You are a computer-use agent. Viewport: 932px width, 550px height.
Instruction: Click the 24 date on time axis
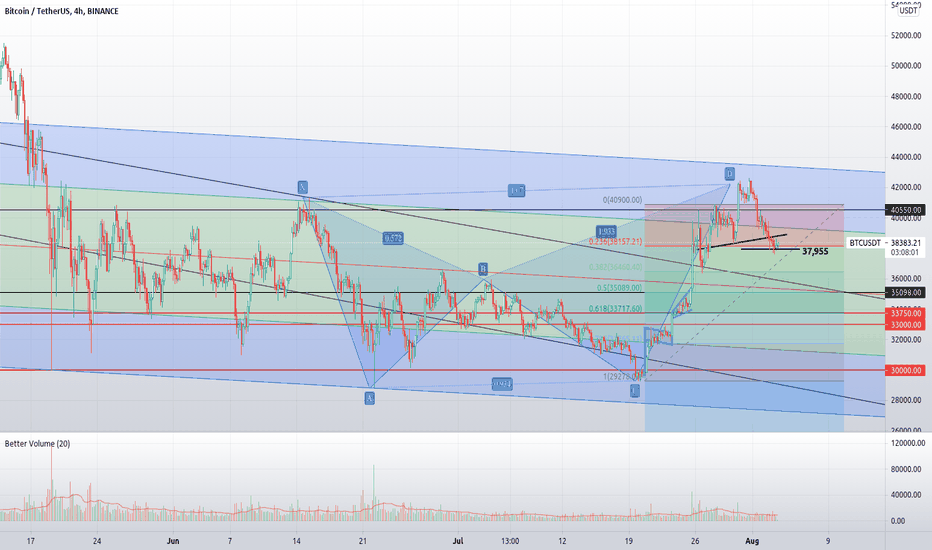(x=97, y=541)
